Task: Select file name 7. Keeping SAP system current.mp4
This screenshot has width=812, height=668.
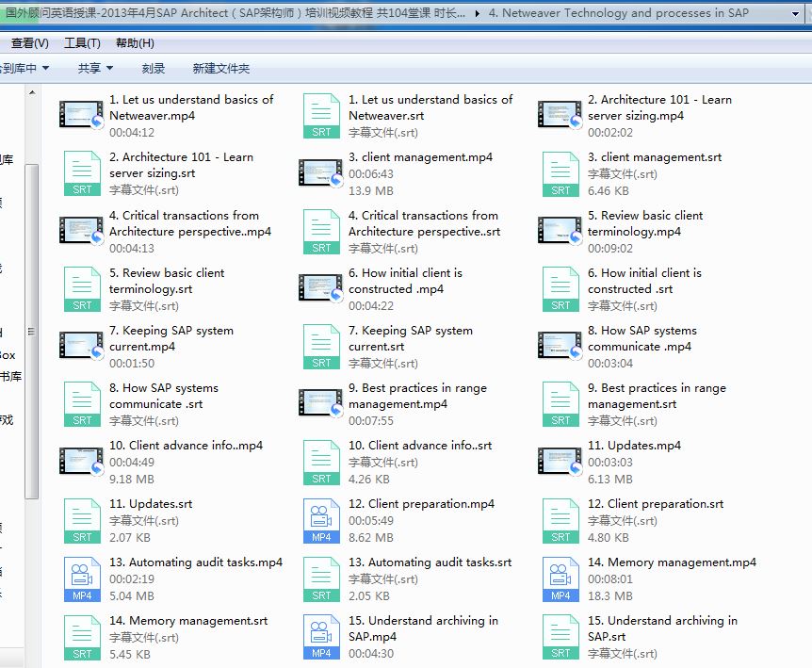Action: (x=171, y=338)
